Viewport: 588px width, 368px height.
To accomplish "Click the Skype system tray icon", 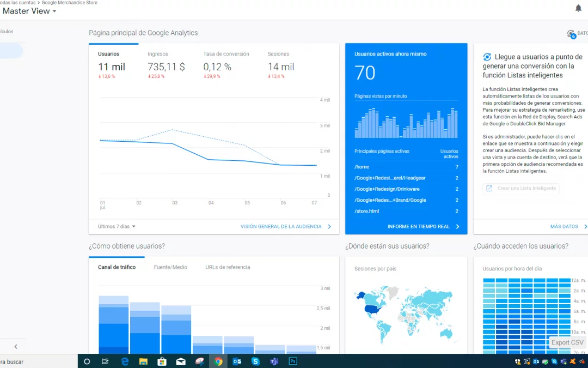I will coord(554,361).
